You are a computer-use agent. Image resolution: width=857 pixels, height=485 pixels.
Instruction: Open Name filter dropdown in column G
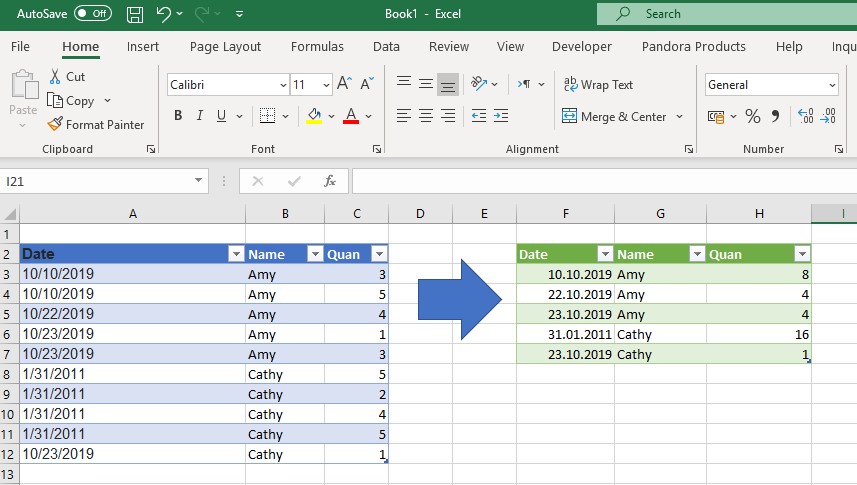[696, 254]
